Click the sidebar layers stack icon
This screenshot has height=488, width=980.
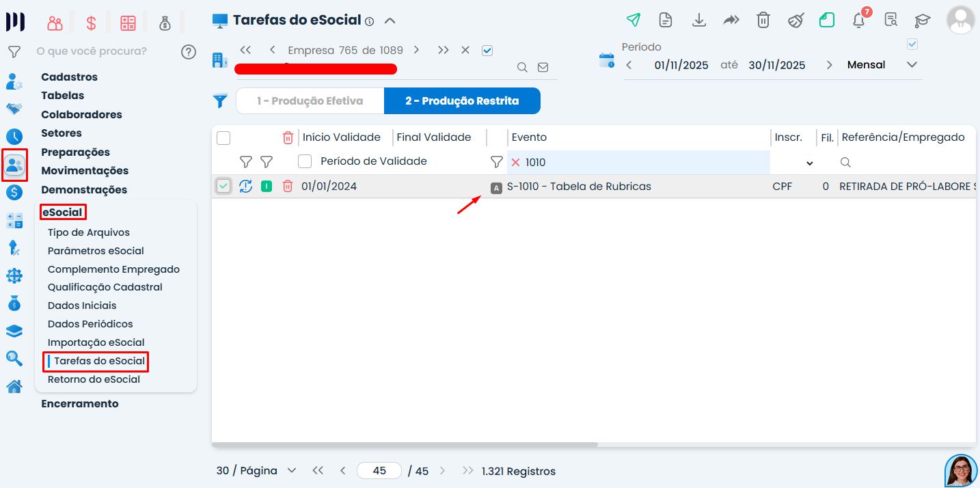(14, 331)
